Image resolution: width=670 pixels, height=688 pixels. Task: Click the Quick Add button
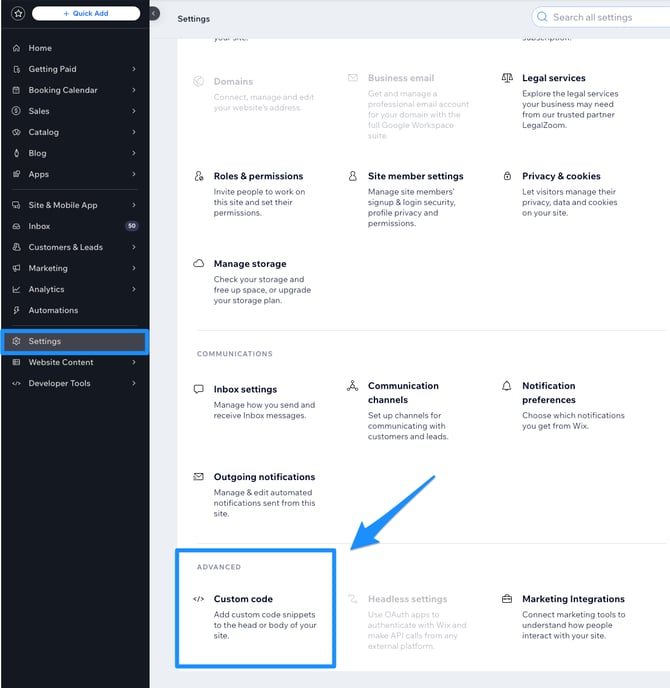pos(86,14)
